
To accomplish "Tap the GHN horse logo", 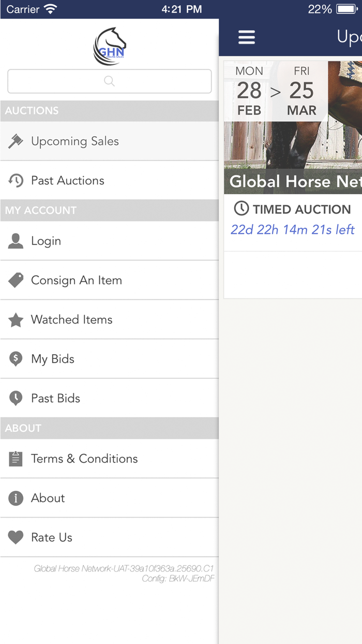I will tap(109, 46).
